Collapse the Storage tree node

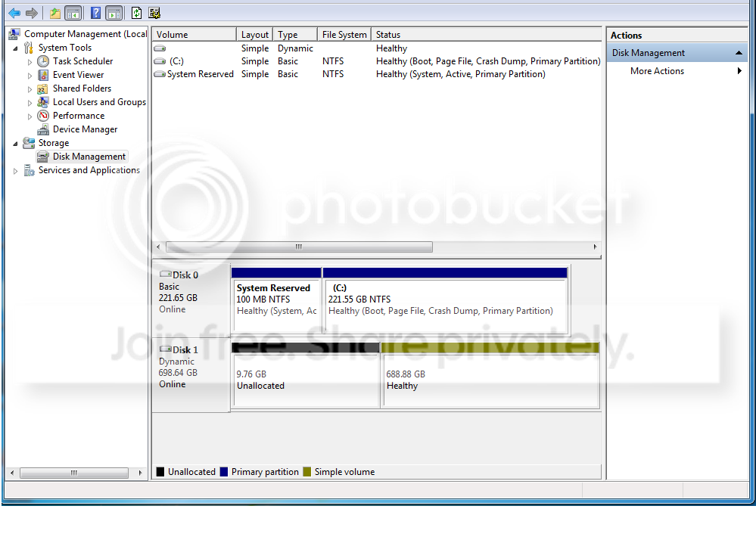[x=15, y=143]
